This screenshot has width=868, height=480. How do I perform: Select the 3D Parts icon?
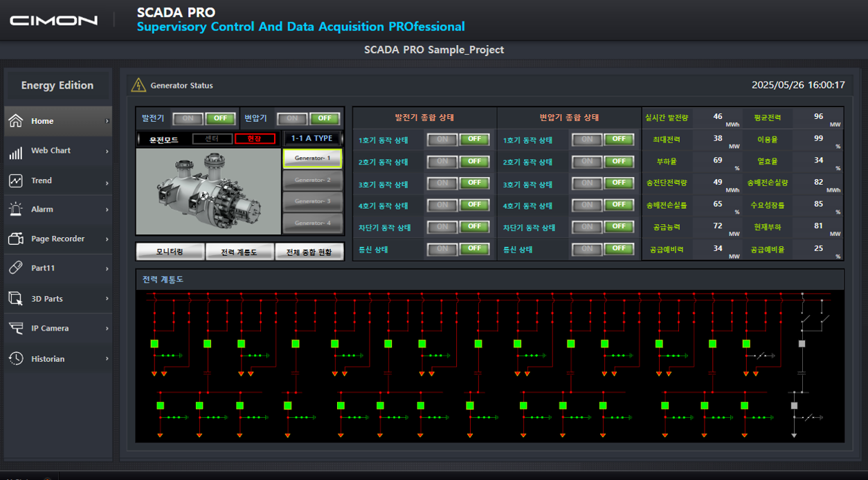click(x=15, y=299)
